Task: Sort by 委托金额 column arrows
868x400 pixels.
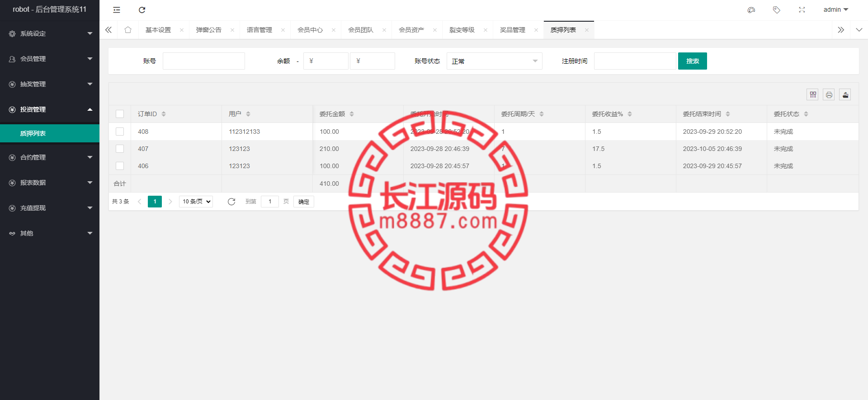Action: [352, 114]
